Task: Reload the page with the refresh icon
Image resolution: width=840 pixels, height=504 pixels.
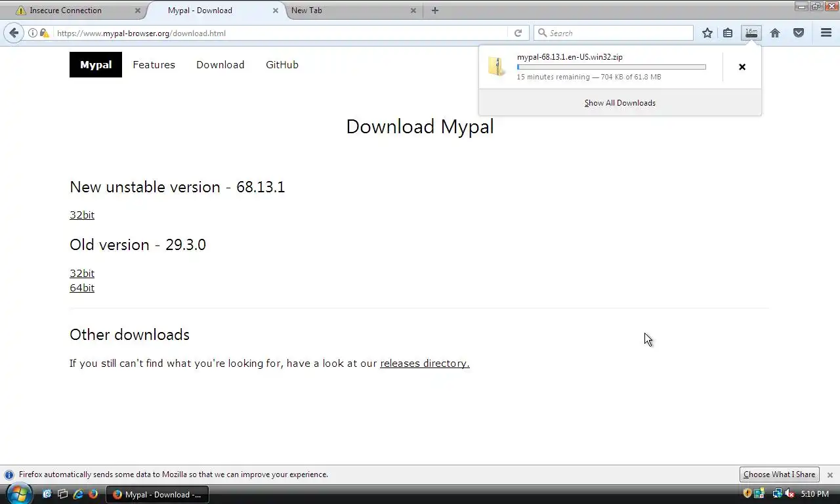Action: (x=518, y=33)
